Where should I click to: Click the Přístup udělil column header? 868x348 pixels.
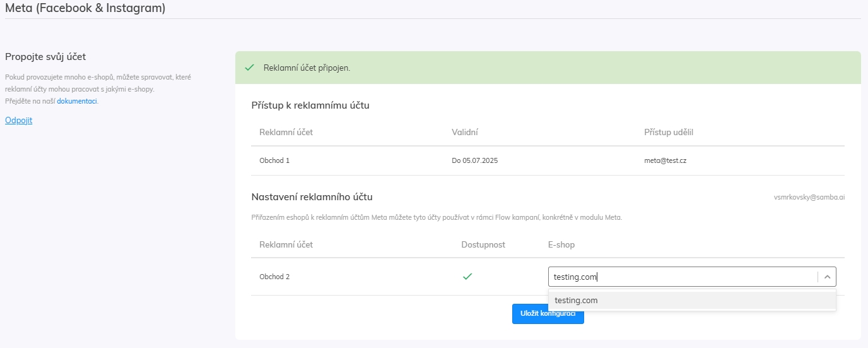click(x=669, y=132)
